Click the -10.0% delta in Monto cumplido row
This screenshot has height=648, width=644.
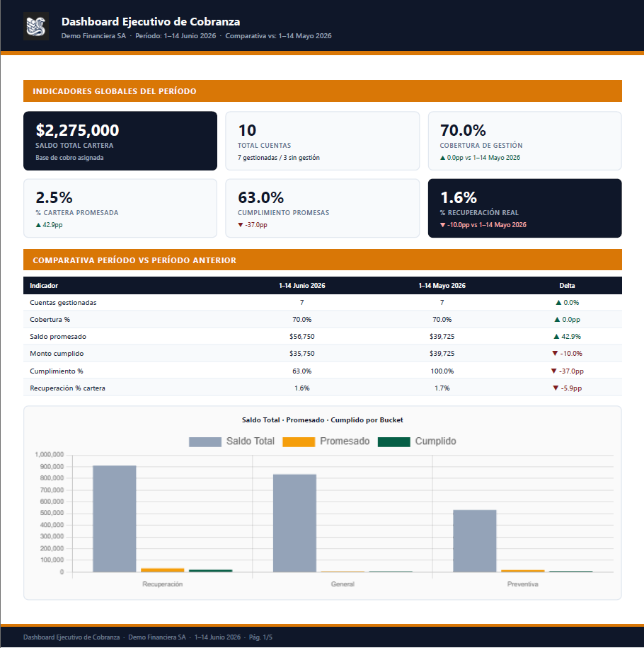[x=567, y=353]
